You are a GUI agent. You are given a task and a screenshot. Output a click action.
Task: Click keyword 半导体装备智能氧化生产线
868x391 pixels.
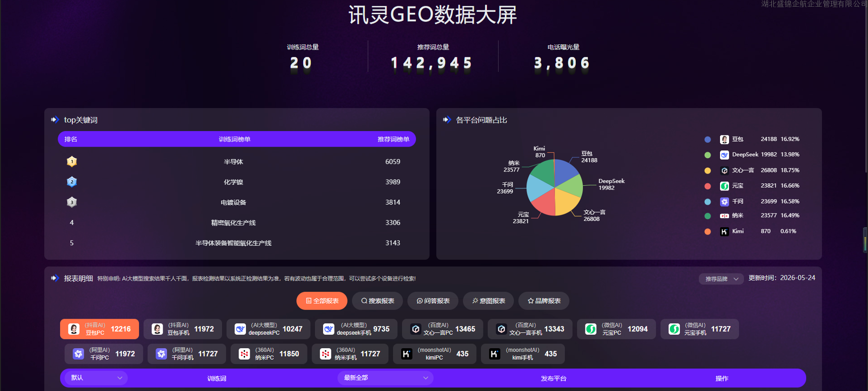pos(234,243)
